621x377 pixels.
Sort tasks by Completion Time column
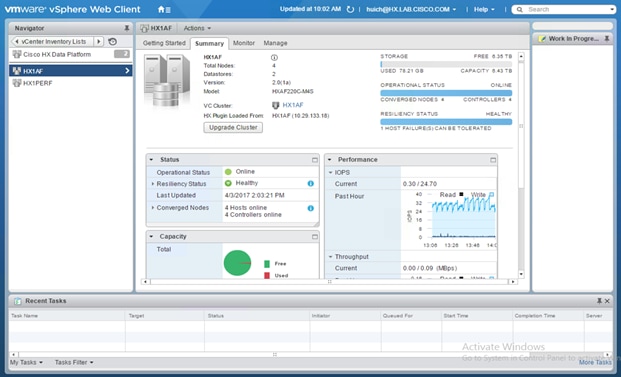tap(548, 316)
